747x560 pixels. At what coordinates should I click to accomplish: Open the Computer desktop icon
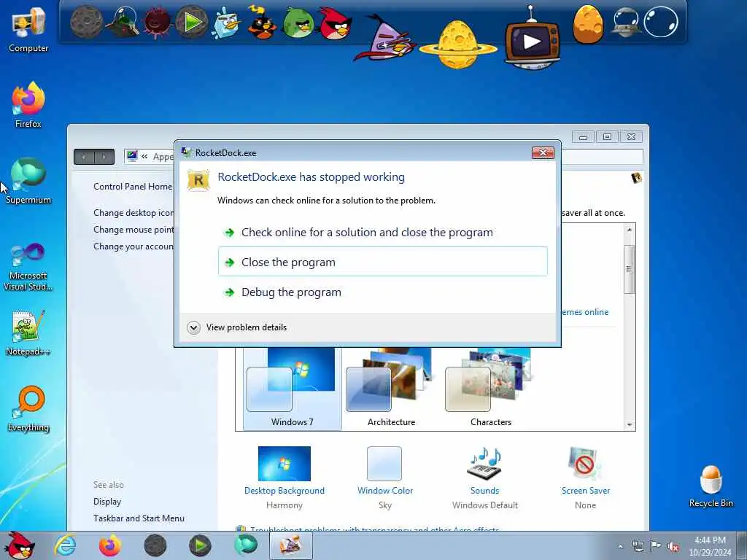28,29
